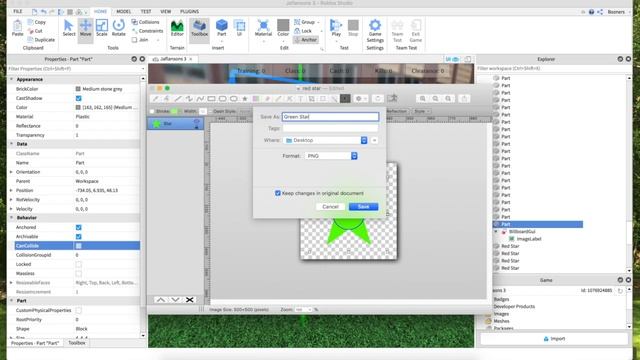Click Cut in the Clipboard group

(x=35, y=31)
